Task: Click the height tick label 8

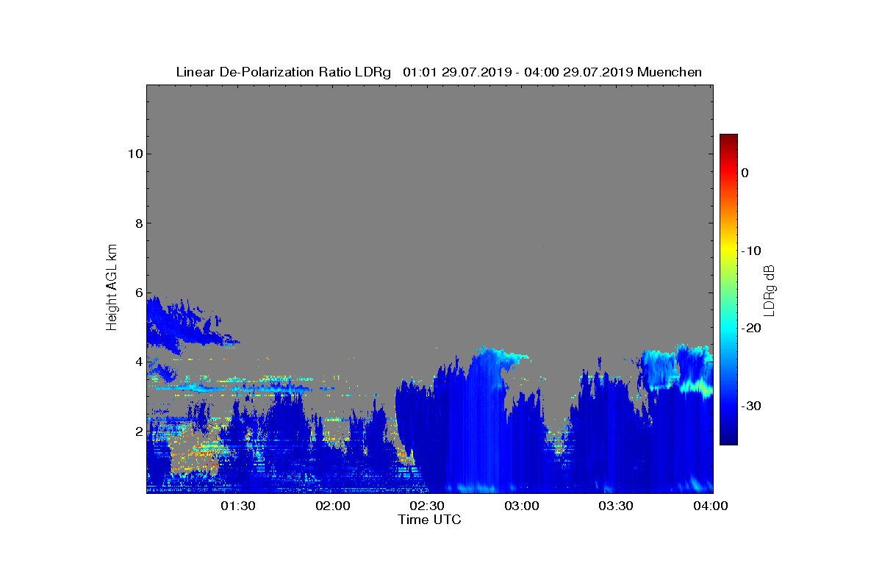Action: tap(137, 223)
